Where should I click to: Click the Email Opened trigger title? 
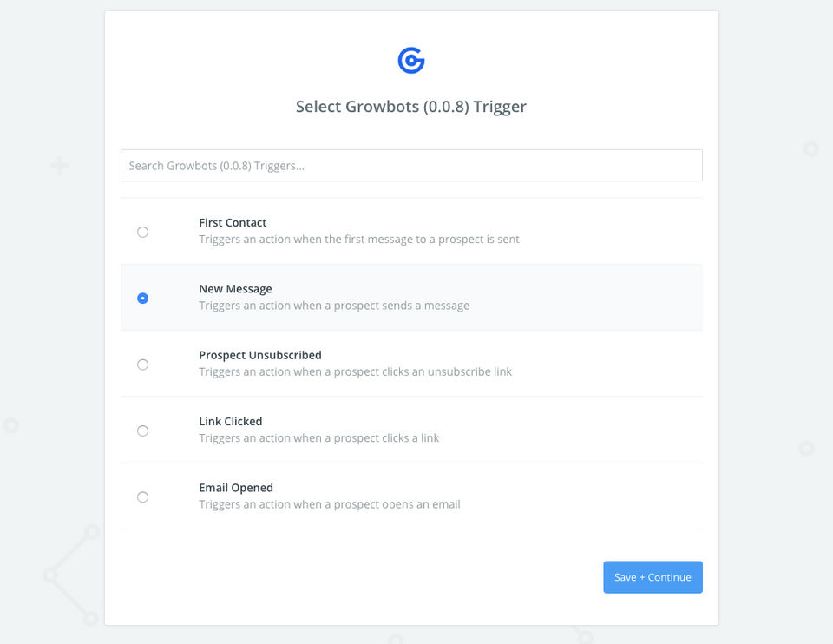(x=236, y=488)
